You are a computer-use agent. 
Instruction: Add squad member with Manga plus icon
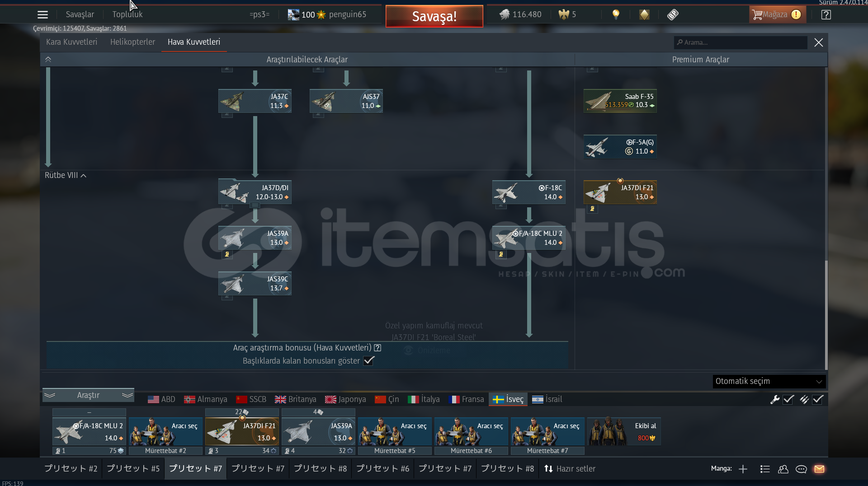click(743, 469)
